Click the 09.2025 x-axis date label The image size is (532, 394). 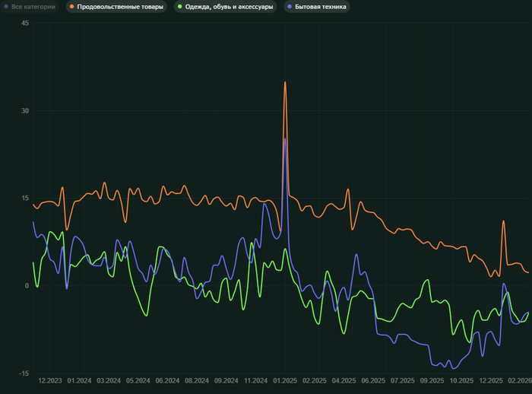pyautogui.click(x=432, y=380)
